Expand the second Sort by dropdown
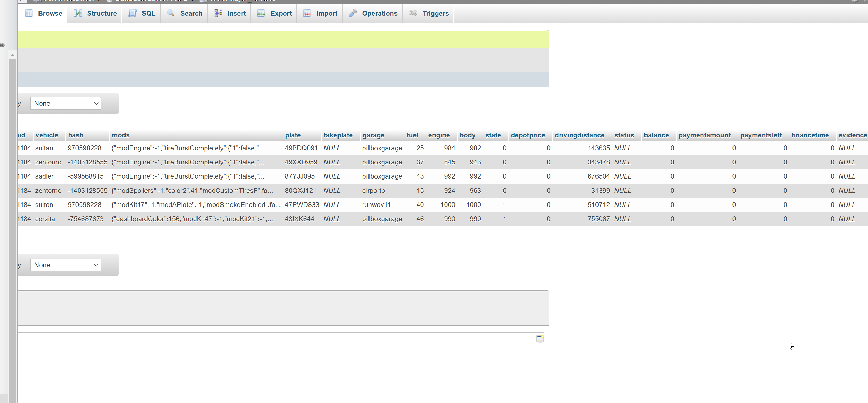The height and width of the screenshot is (403, 868). pyautogui.click(x=65, y=265)
